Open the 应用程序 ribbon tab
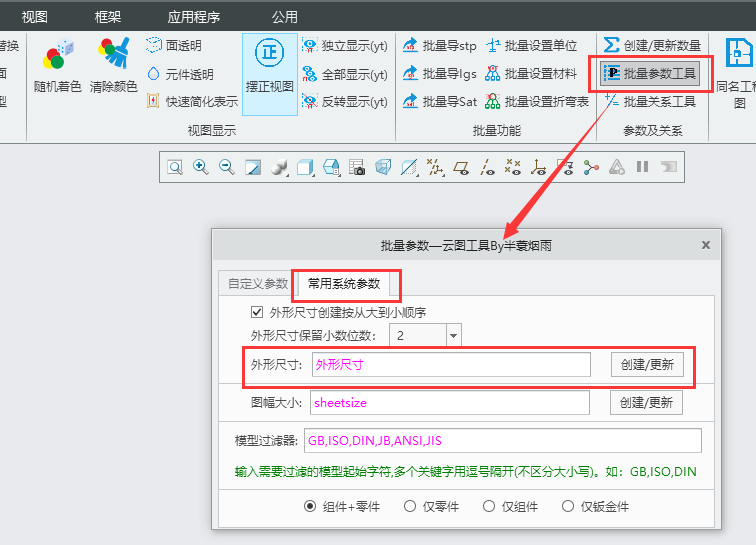 pos(194,17)
